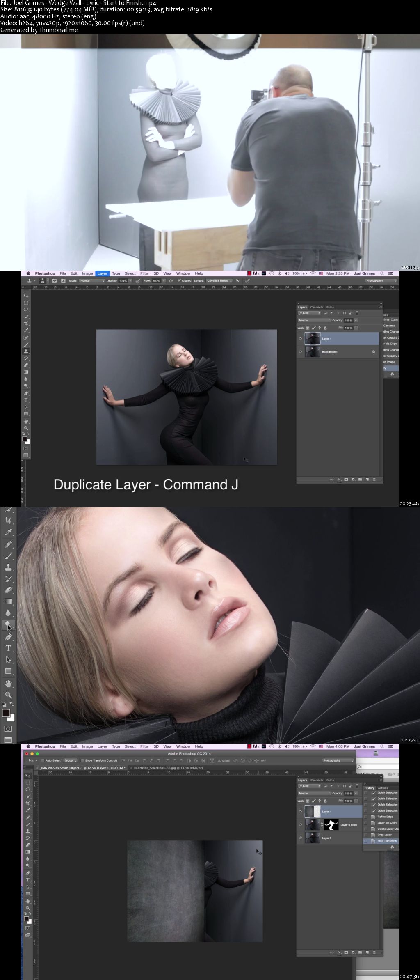Click the Wi-Fi icon in 4:00 PM menu bar

313,746
